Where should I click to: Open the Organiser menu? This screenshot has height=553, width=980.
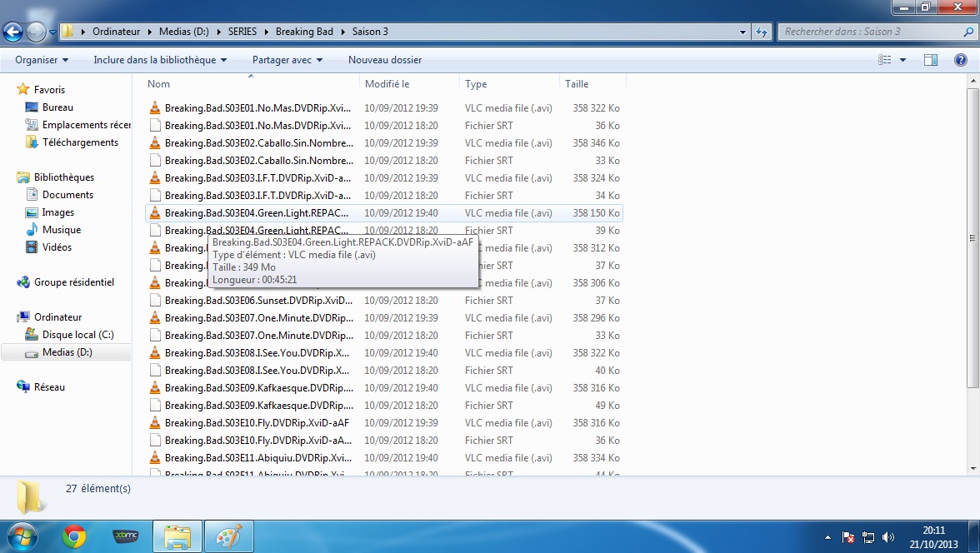pyautogui.click(x=42, y=60)
